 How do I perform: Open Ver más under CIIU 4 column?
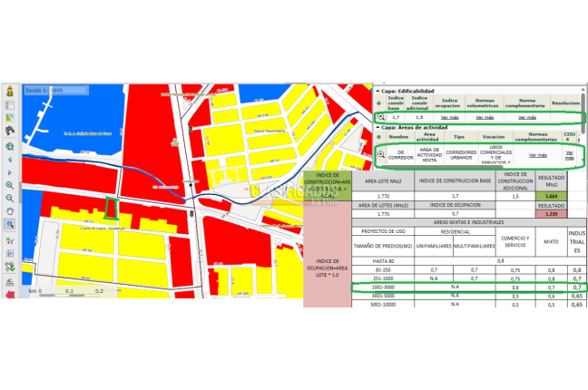coord(569,155)
